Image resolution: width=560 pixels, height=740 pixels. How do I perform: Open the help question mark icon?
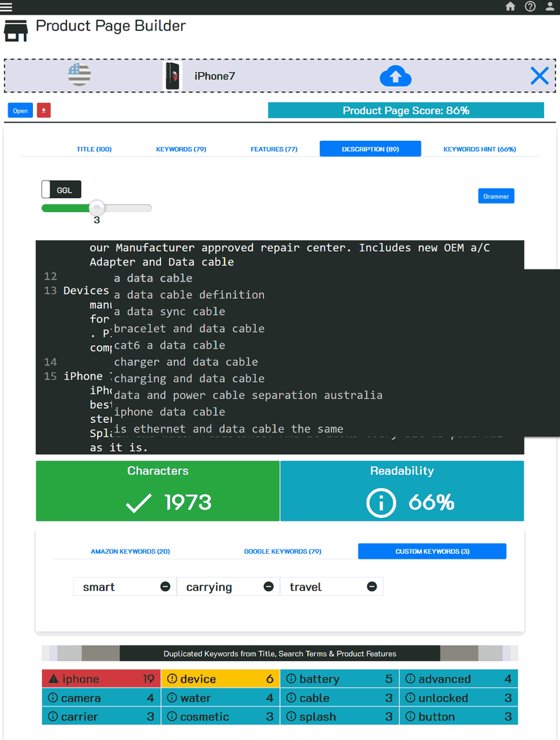pyautogui.click(x=530, y=6)
